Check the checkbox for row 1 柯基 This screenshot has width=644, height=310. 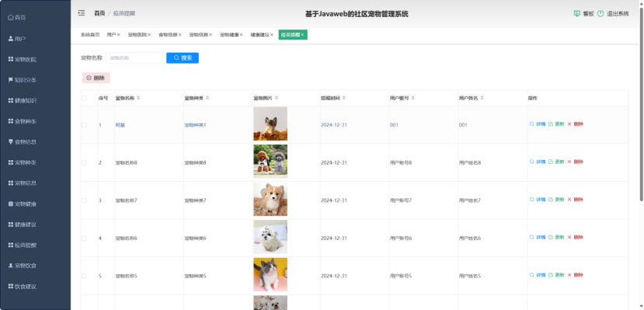point(84,125)
